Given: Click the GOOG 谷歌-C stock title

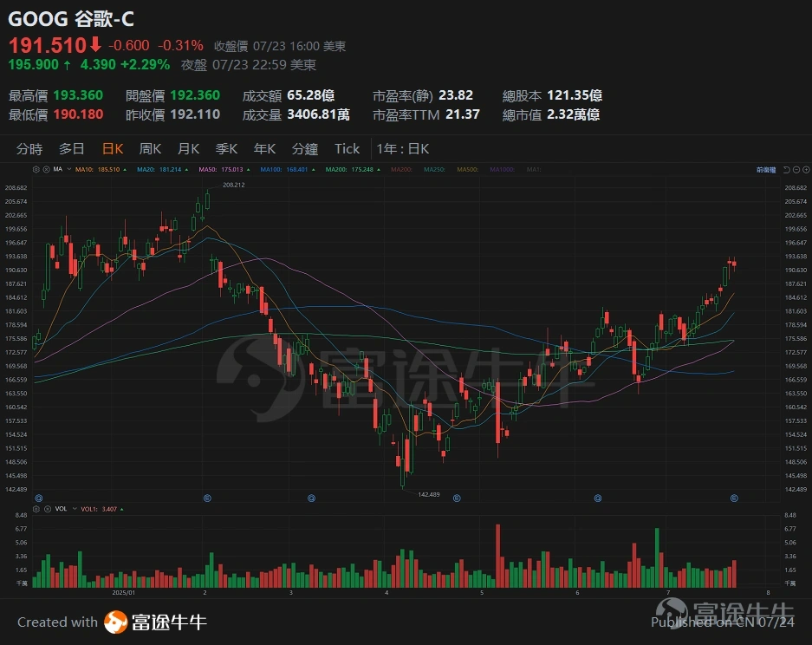Looking at the screenshot, I should pyautogui.click(x=71, y=19).
